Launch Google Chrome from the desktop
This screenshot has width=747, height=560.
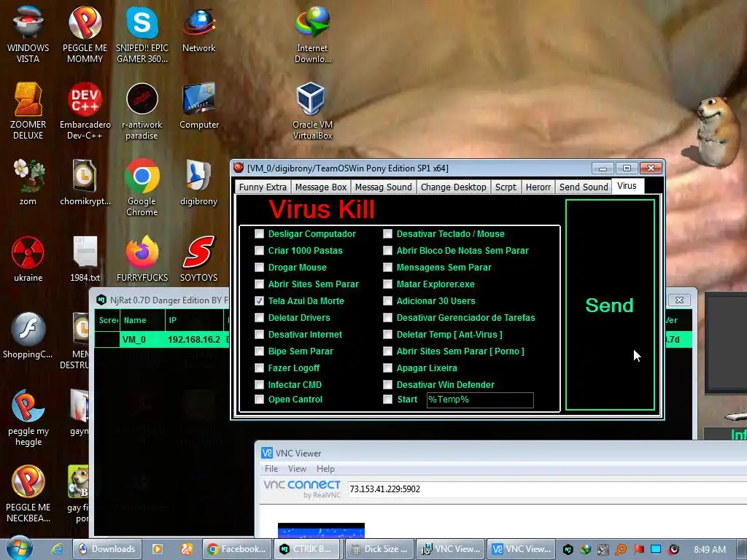[142, 187]
